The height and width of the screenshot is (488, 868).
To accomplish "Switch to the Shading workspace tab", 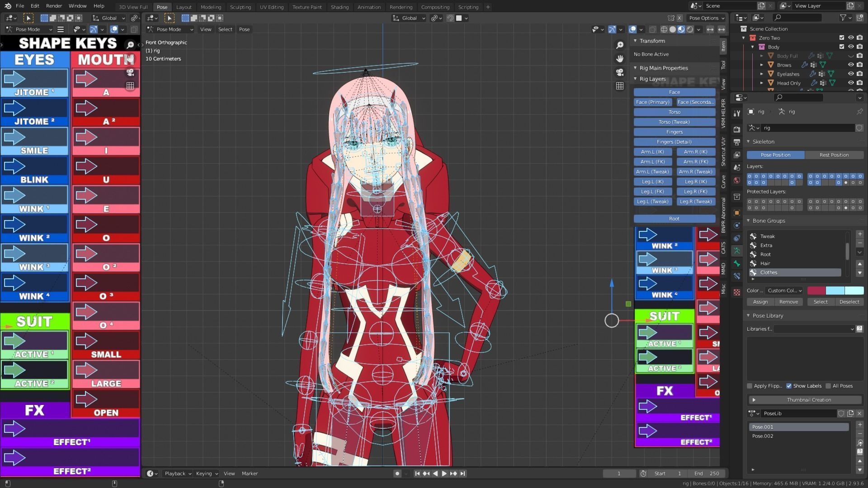I will [x=340, y=7].
